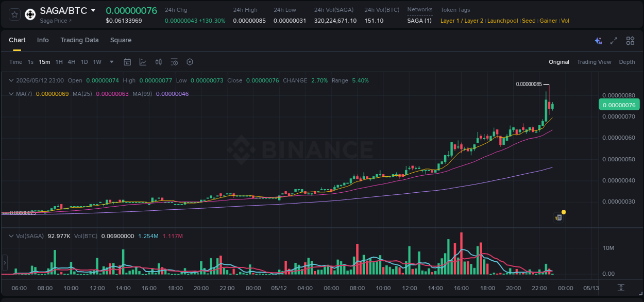This screenshot has width=644, height=302.
Task: Select the Original chart view
Action: [x=559, y=62]
